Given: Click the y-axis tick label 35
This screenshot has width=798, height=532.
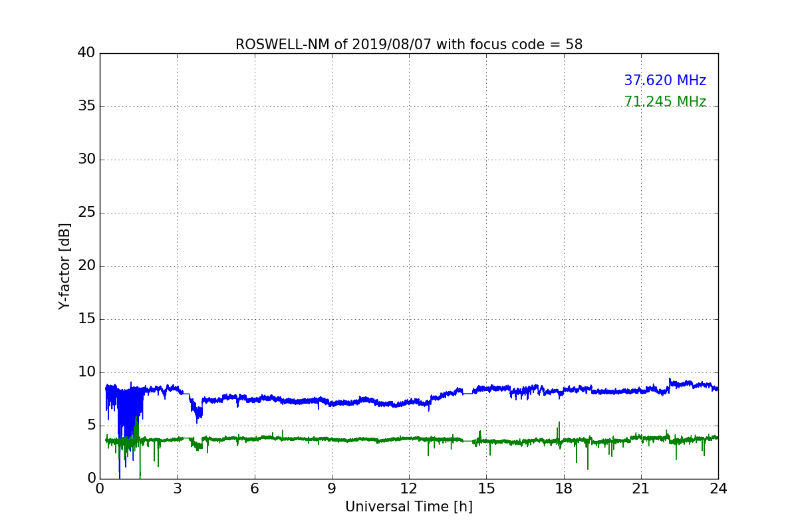Looking at the screenshot, I should [86, 106].
